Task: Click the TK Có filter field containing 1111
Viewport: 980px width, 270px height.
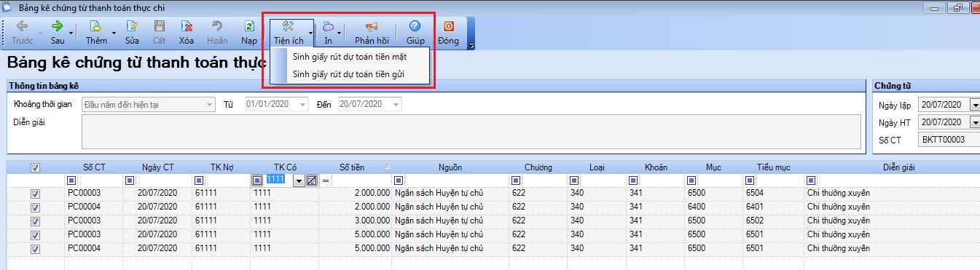Action: click(280, 180)
